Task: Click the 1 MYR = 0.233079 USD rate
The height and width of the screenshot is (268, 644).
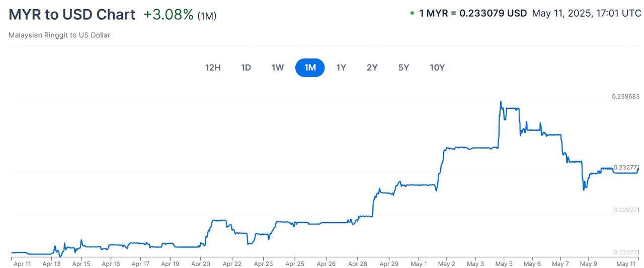Action: pos(473,14)
